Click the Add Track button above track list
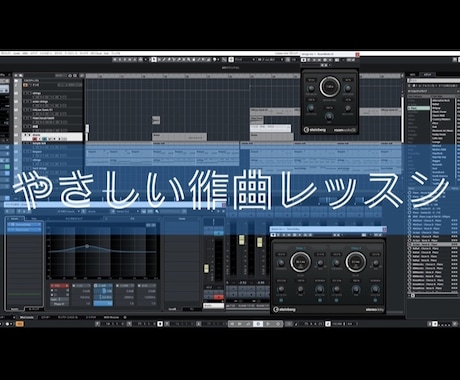 (15, 76)
